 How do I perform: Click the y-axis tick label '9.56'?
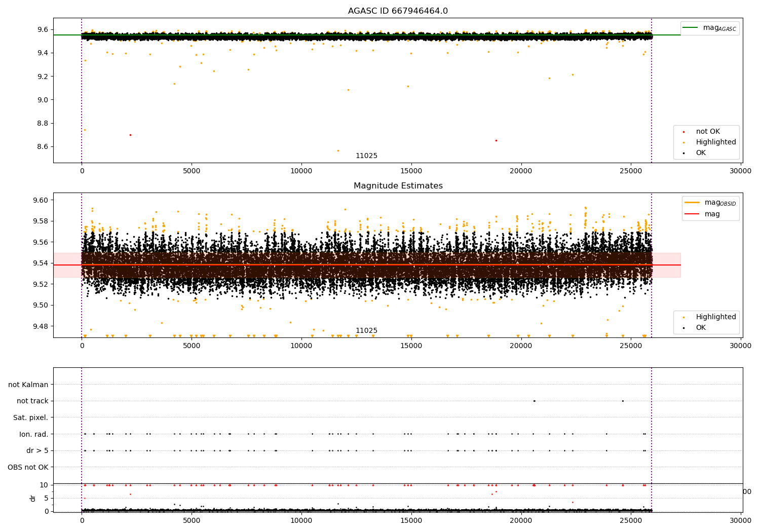pos(41,242)
